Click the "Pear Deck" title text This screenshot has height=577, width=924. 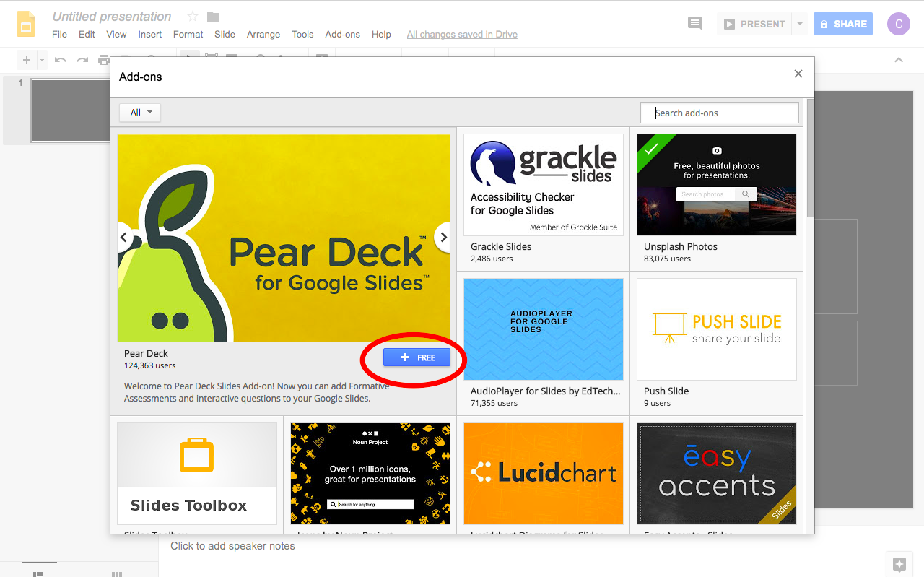[x=146, y=353]
